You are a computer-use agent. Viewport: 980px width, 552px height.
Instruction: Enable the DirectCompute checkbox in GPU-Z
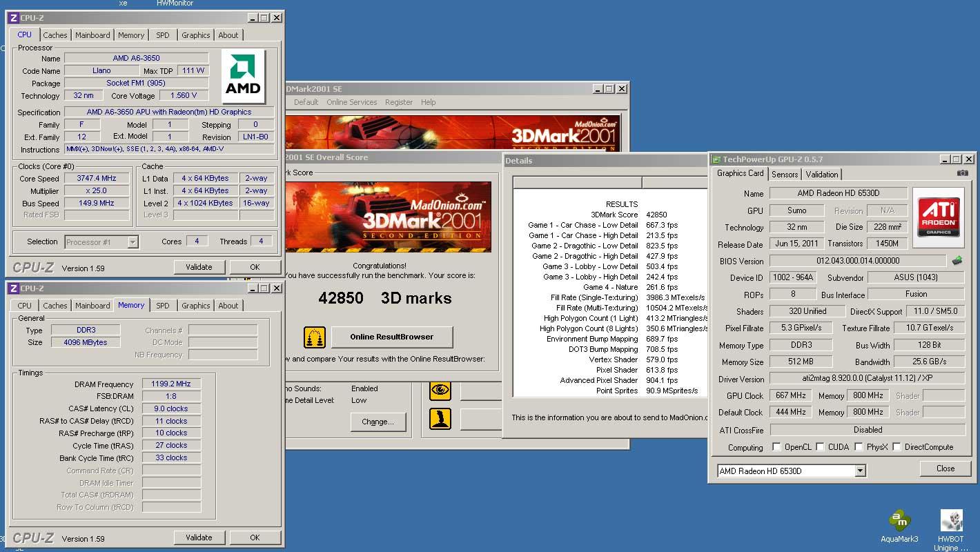point(896,447)
